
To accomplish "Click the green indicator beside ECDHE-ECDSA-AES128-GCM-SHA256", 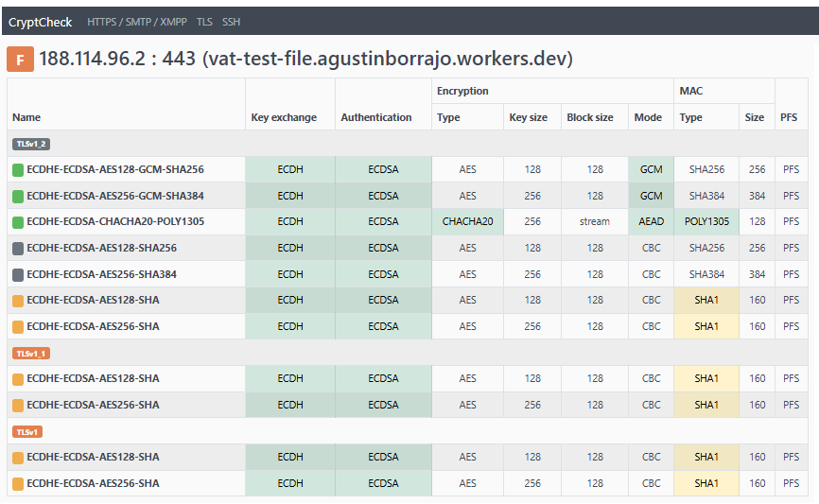I will point(18,170).
